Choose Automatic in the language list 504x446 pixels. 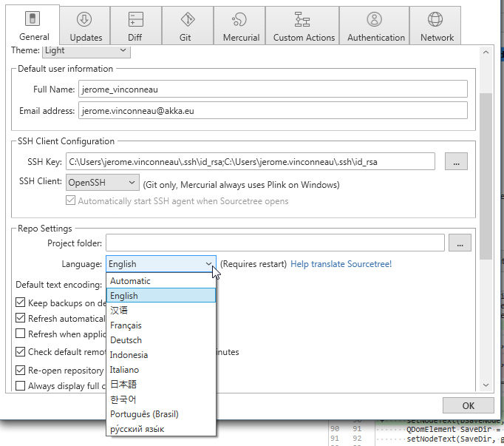(x=160, y=281)
